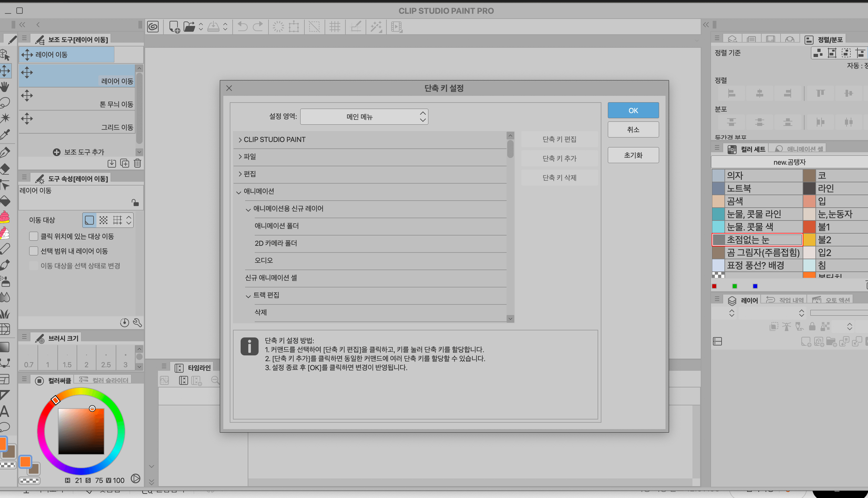This screenshot has height=498, width=868.
Task: Click the Undo arrow in top toolbar
Action: pyautogui.click(x=242, y=27)
